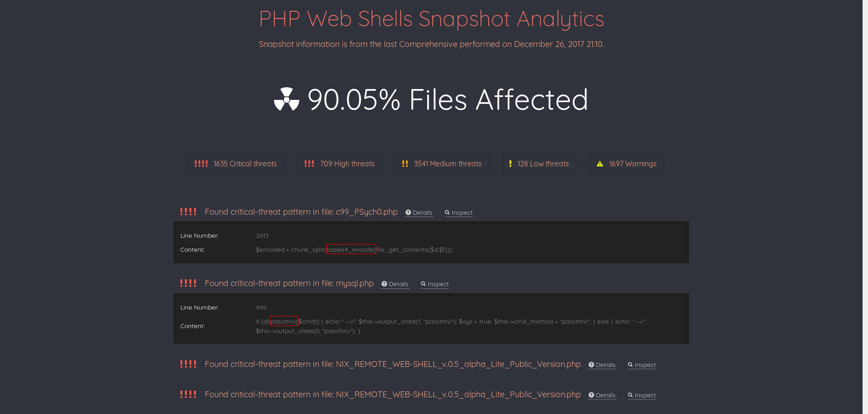Click highlighted base64_encode pattern in content

(351, 249)
